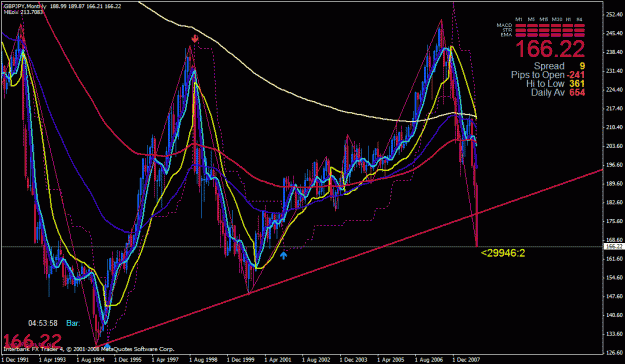Image resolution: width=625 pixels, height=364 pixels.
Task: Click the 361 Hi to Low value
Action: (577, 84)
